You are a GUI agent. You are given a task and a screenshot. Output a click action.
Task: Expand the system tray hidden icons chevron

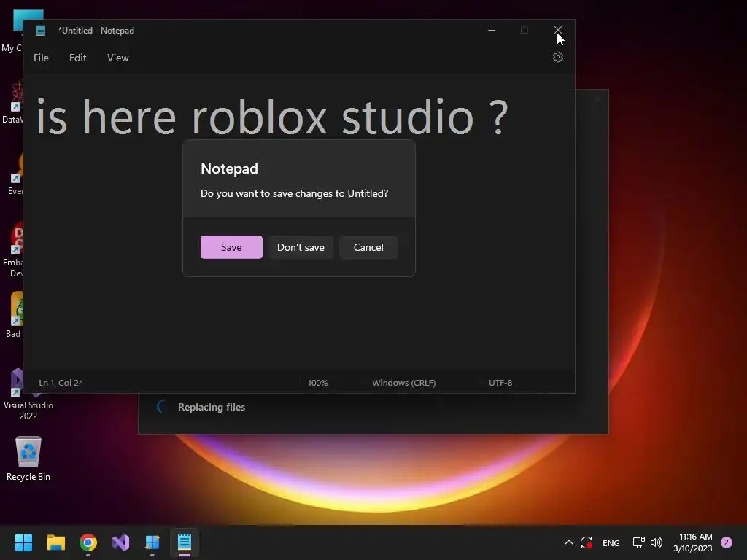point(569,542)
